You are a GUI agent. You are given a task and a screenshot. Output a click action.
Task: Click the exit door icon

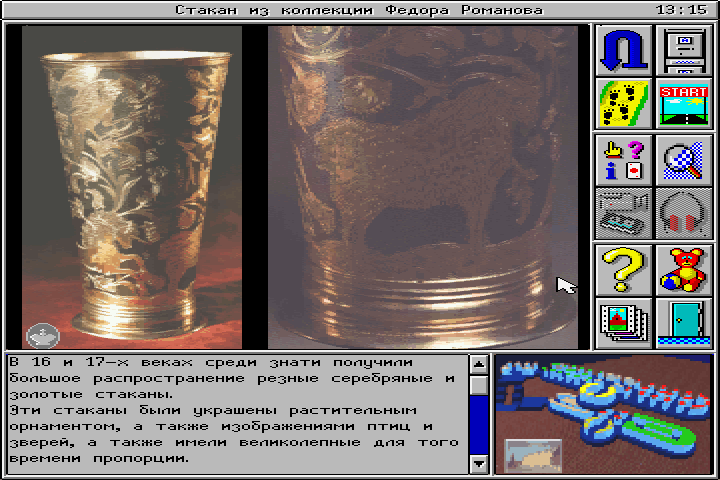(684, 323)
